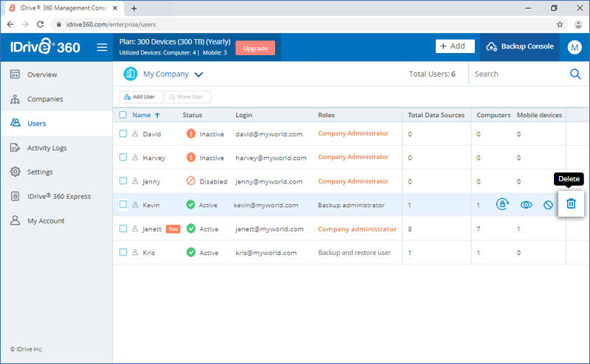The height and width of the screenshot is (364, 590).
Task: Bookmark page with star icon
Action: click(560, 24)
